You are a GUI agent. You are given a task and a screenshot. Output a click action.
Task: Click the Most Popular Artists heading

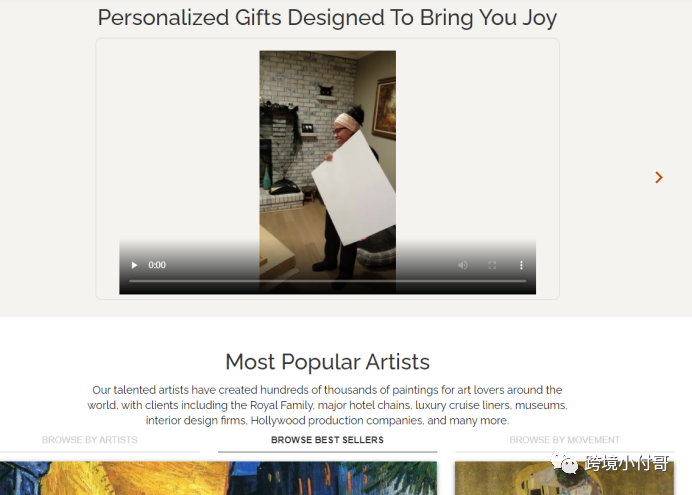click(327, 362)
